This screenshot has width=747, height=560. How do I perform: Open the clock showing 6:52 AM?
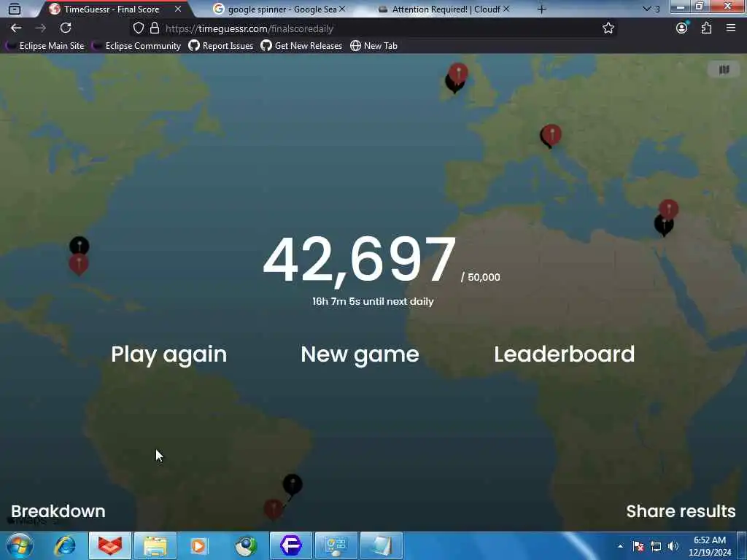710,546
